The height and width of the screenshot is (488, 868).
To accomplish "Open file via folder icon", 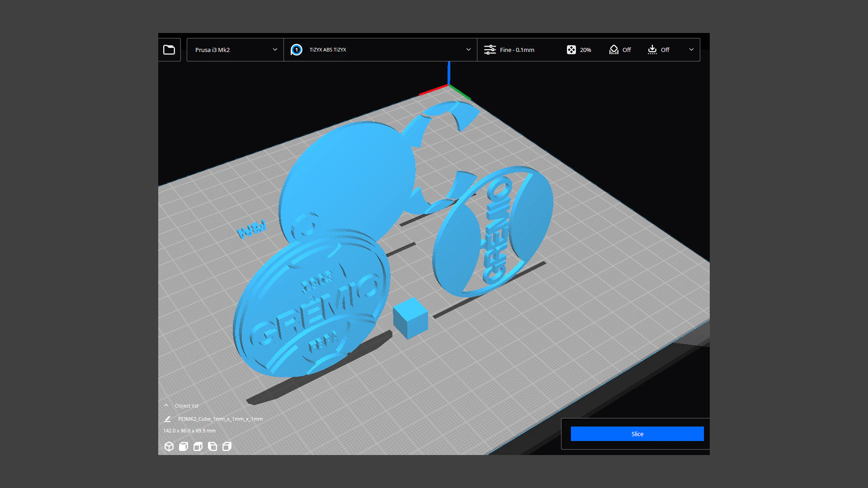I will (x=169, y=50).
